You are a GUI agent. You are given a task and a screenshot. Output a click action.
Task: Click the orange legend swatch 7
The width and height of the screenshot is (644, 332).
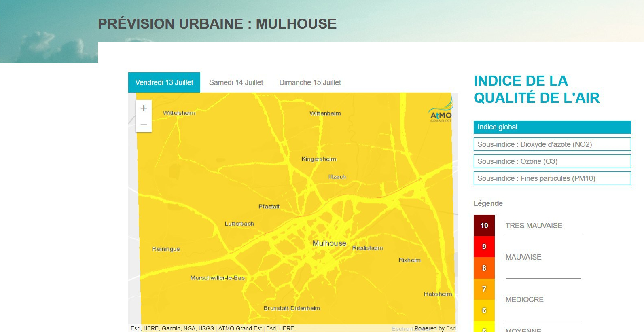click(x=484, y=289)
